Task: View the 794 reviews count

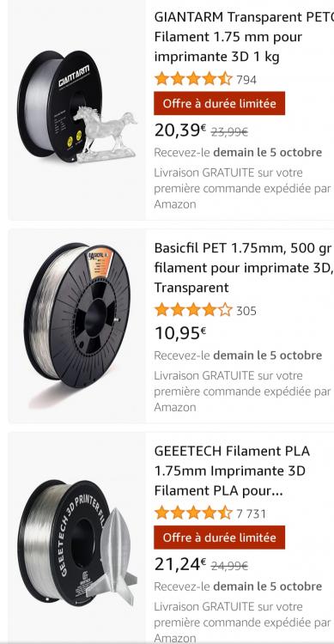Action: pyautogui.click(x=246, y=80)
